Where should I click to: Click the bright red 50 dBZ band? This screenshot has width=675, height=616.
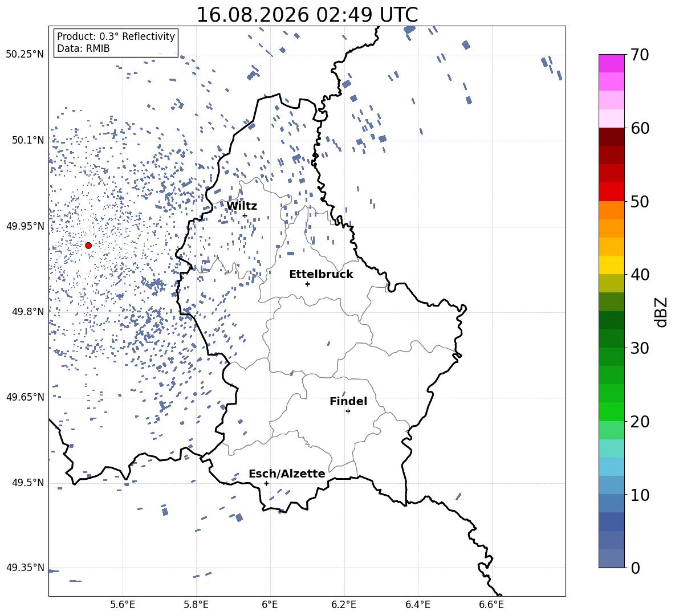click(611, 192)
